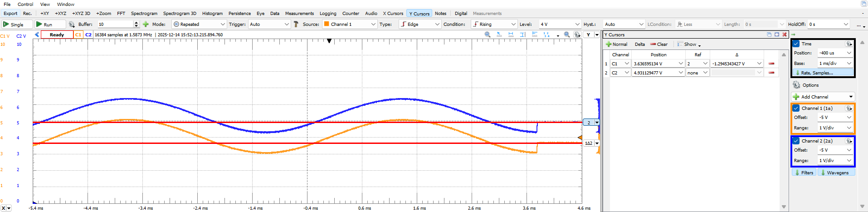Open the Channel 1 gear settings
Image resolution: width=868 pixels, height=212 pixels.
pos(848,108)
